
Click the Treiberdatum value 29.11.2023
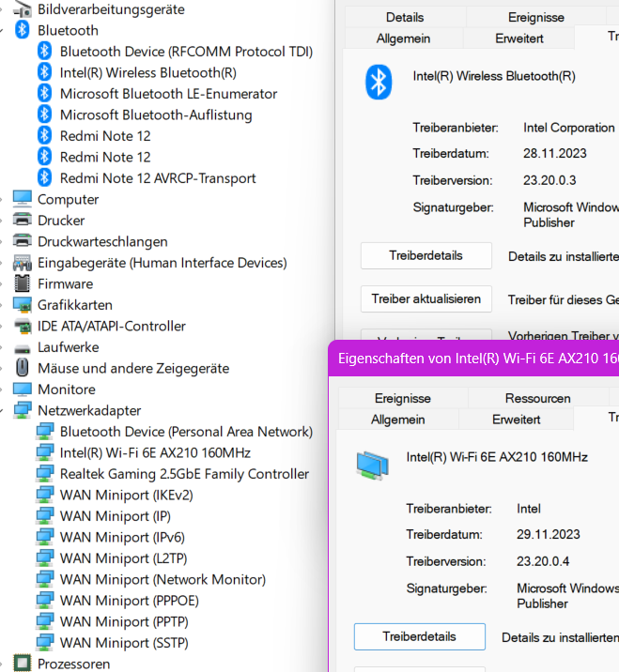pyautogui.click(x=549, y=534)
